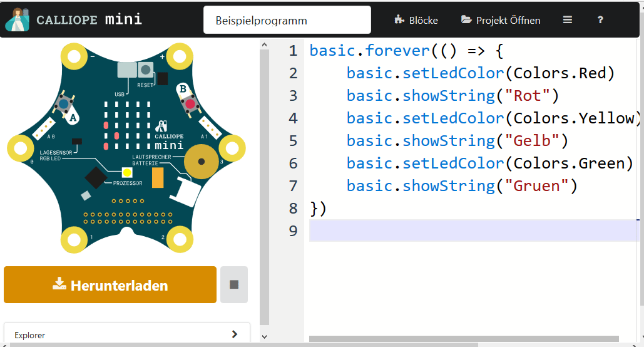Click Colors.Yellow in line 4

574,118
